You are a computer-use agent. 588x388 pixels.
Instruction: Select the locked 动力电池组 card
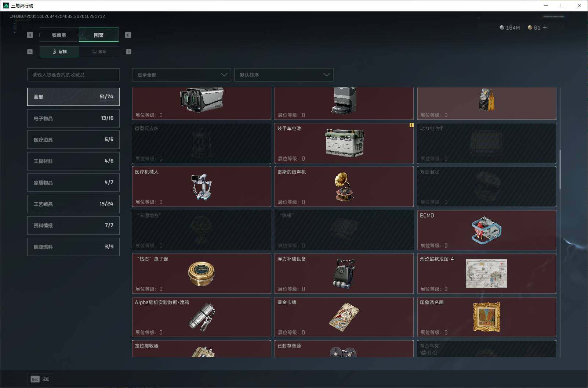(486, 143)
